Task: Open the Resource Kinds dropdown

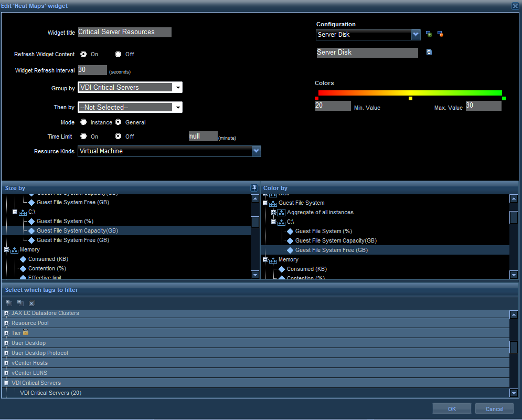Action: pos(256,151)
